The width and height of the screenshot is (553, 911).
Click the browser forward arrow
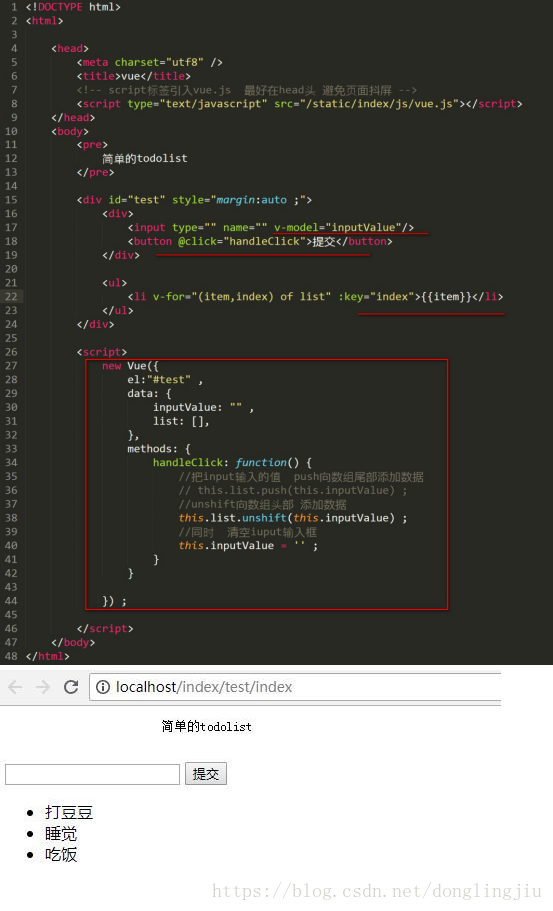tap(43, 687)
